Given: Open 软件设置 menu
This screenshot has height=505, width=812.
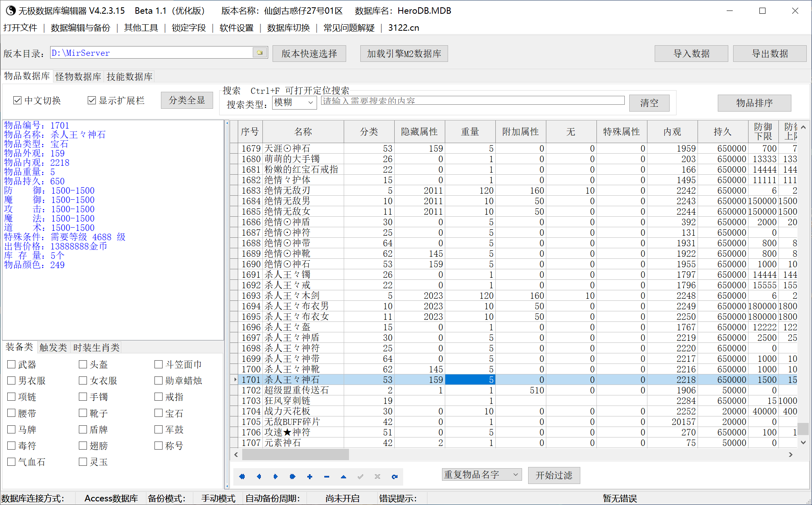Looking at the screenshot, I should [237, 27].
